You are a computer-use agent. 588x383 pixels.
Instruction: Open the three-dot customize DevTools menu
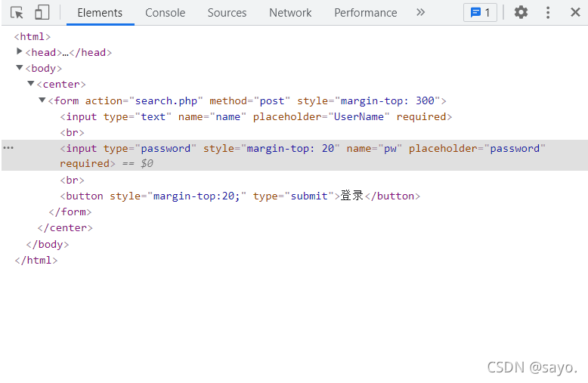pyautogui.click(x=548, y=12)
